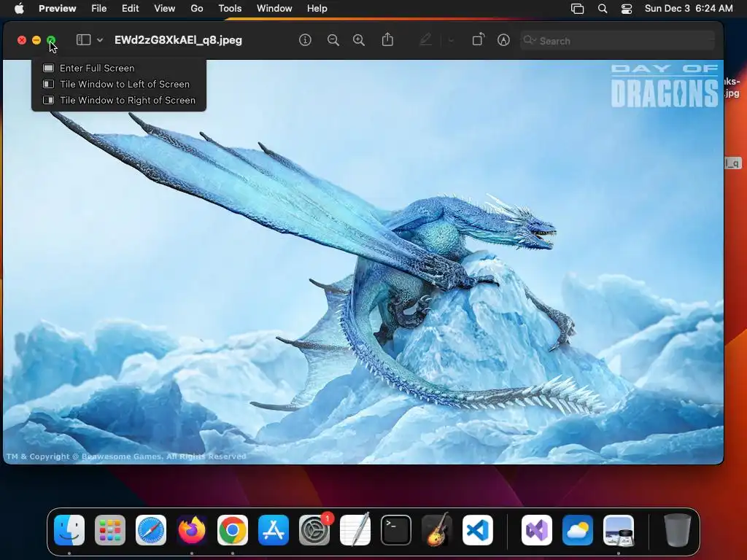The height and width of the screenshot is (560, 747).
Task: Click the date and time clock
Action: coord(689,9)
